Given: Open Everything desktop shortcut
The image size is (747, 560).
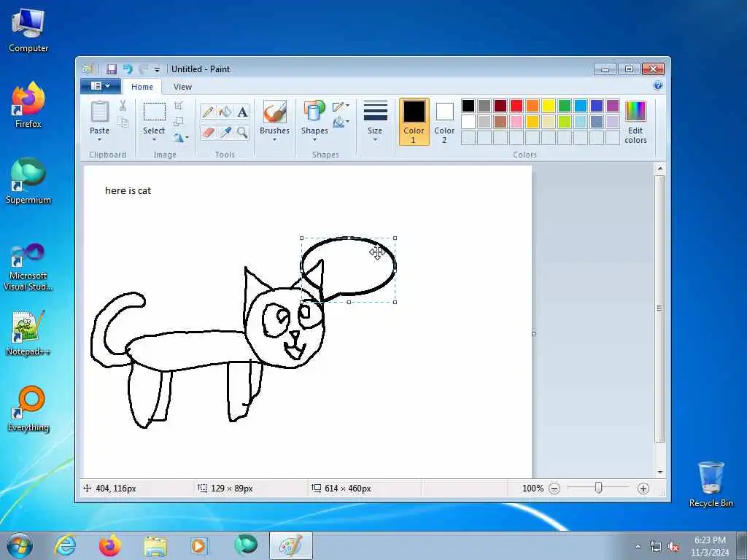Looking at the screenshot, I should click(28, 408).
